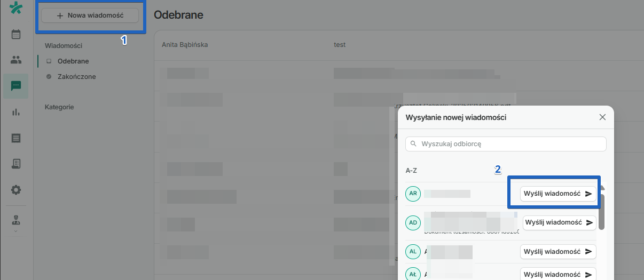Send message to the AŁ recipient
This screenshot has width=644, height=280.
(x=558, y=275)
